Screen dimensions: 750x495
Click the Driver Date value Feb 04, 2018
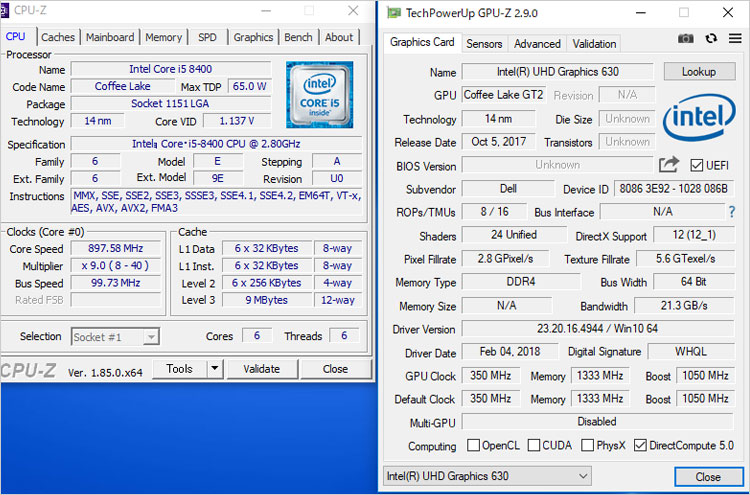510,352
